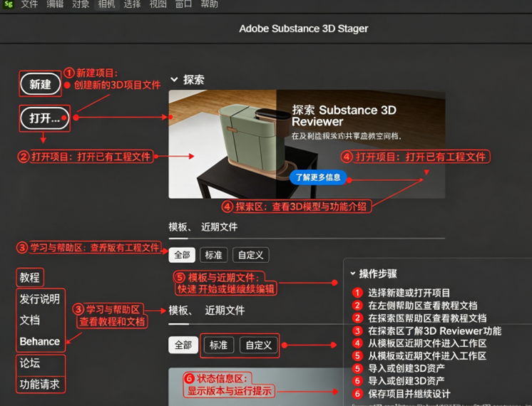This screenshot has height=406, width=532.
Task: Select the lower 全部 filter chip
Action: (183, 345)
